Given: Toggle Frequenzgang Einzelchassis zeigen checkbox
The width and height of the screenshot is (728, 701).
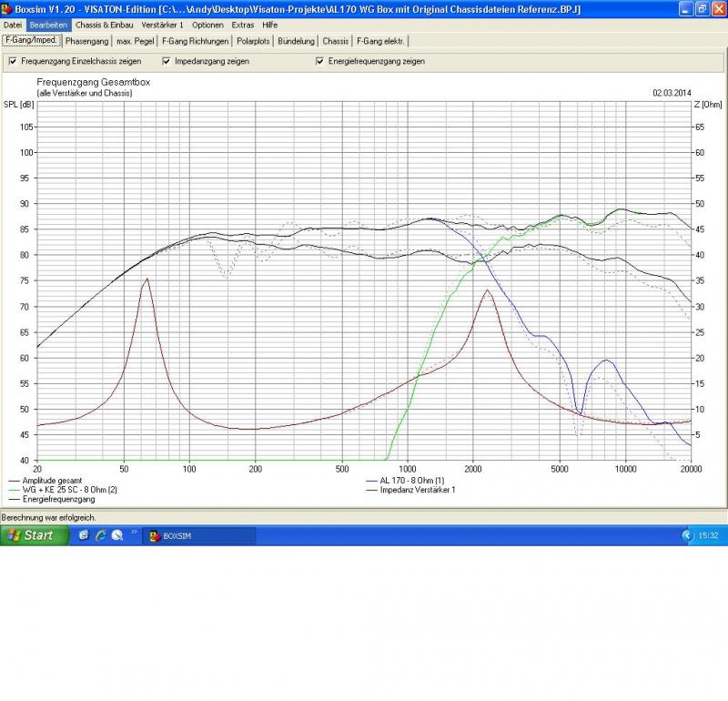Looking at the screenshot, I should 13,61.
